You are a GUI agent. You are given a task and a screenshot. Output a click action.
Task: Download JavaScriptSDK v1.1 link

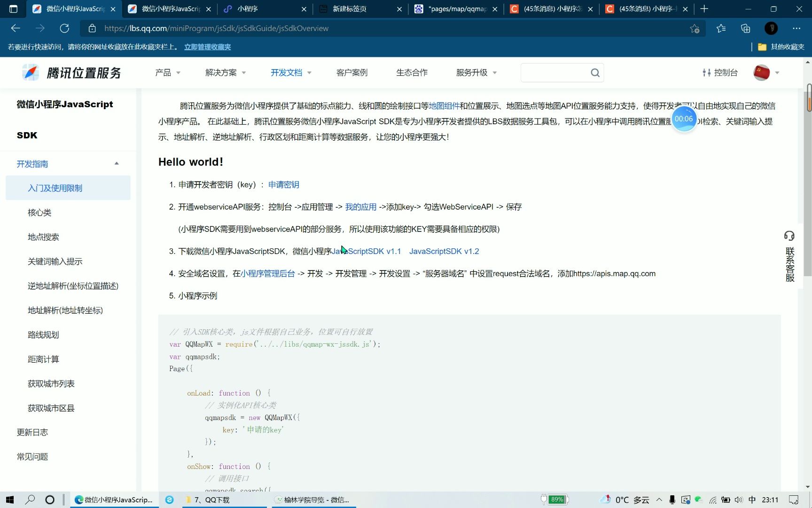(x=367, y=251)
